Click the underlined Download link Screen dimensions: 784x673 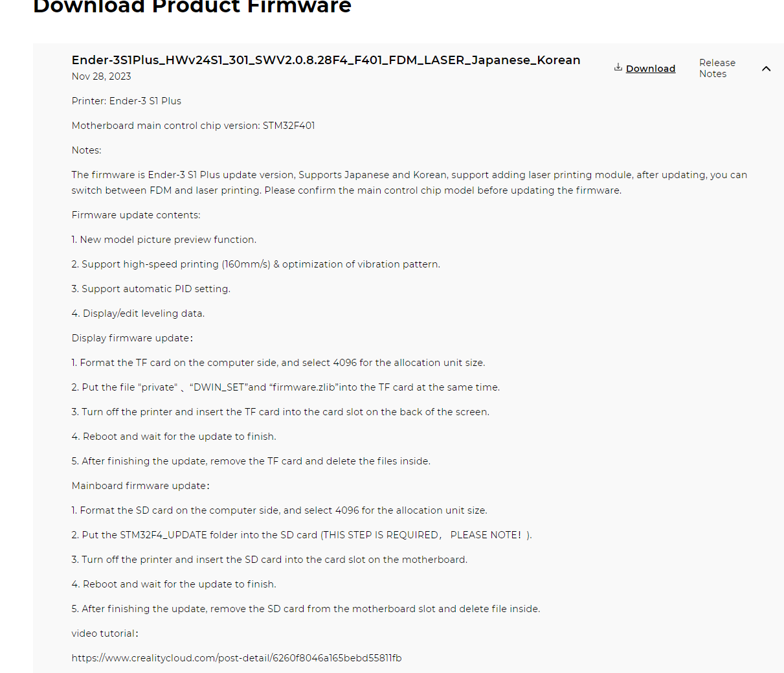(650, 69)
